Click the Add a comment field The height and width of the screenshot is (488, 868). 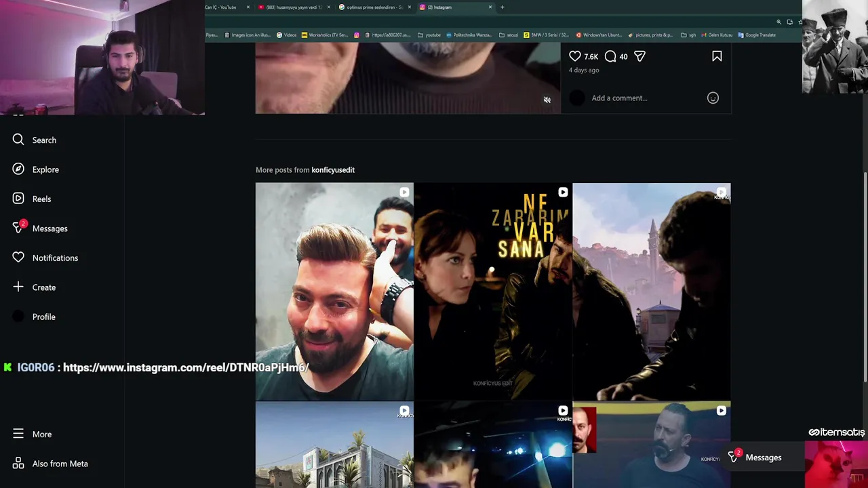click(619, 98)
